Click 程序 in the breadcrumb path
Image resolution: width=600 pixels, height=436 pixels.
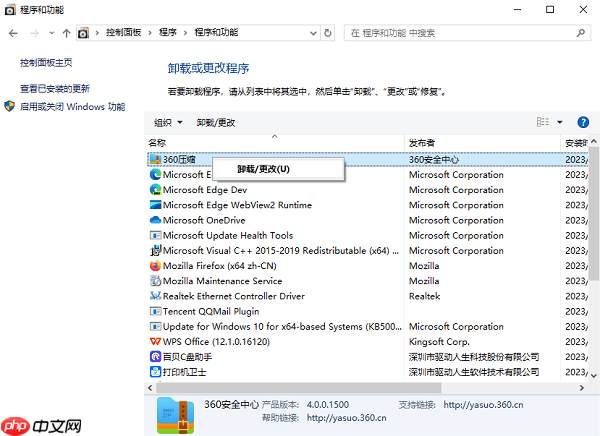pyautogui.click(x=168, y=33)
